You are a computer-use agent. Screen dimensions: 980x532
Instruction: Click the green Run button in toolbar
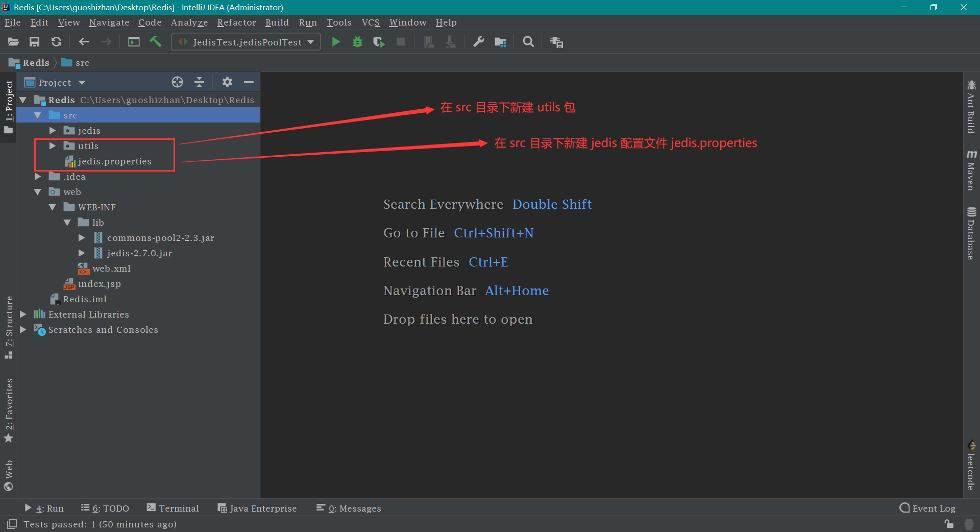(x=335, y=42)
